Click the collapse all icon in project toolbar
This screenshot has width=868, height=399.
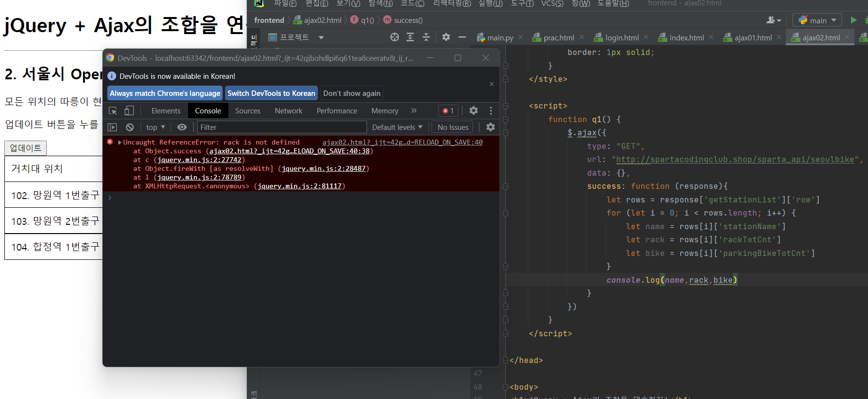coord(426,37)
